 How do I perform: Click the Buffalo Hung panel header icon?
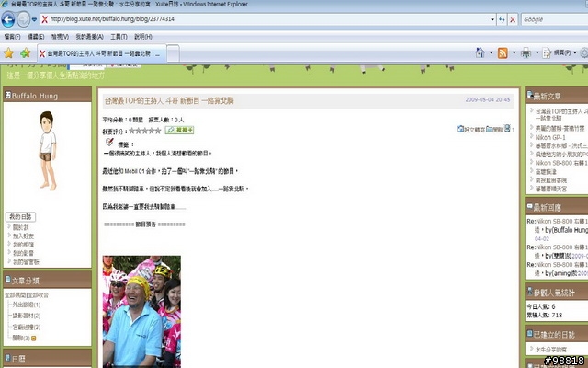[7, 95]
